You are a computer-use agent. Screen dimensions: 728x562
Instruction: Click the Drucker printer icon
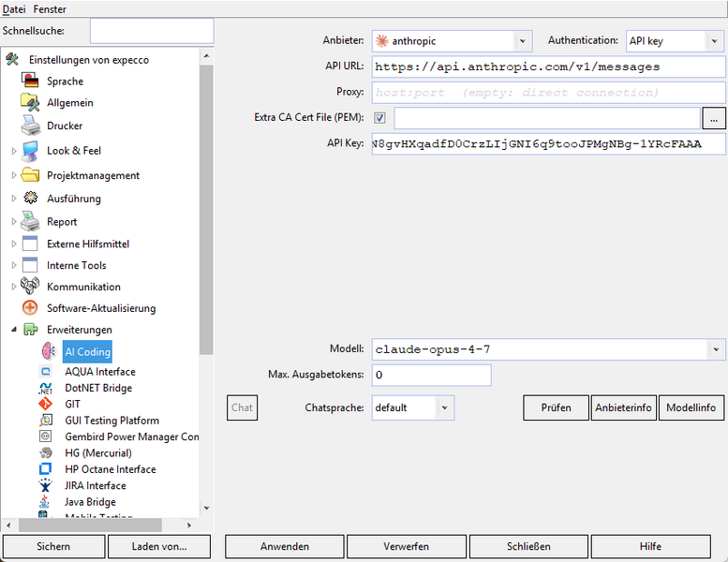point(31,126)
